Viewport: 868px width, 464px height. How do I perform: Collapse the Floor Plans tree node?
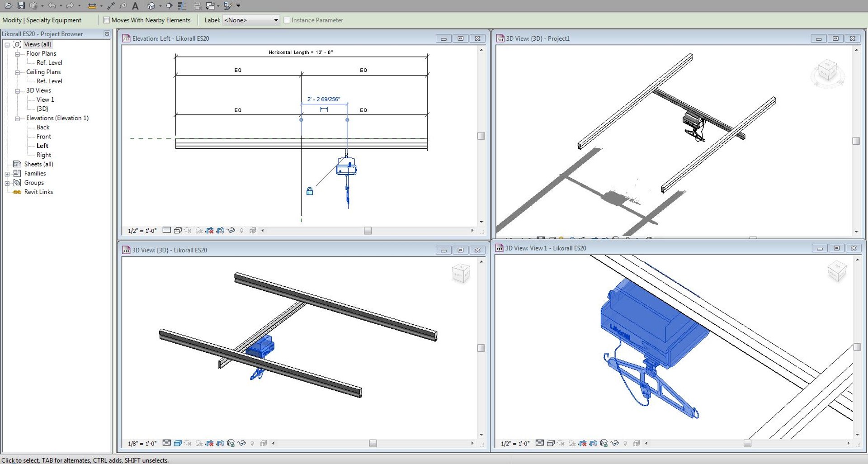pyautogui.click(x=17, y=54)
